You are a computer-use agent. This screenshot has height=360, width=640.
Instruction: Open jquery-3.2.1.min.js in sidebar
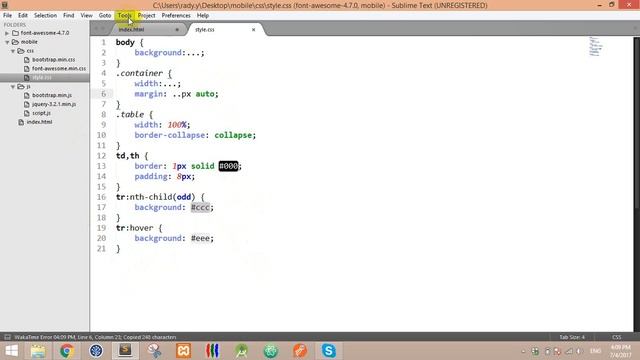[54, 104]
